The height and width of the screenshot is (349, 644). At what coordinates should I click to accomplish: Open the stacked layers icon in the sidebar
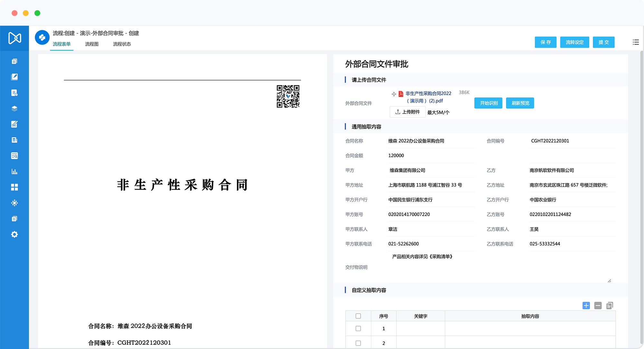(x=14, y=108)
